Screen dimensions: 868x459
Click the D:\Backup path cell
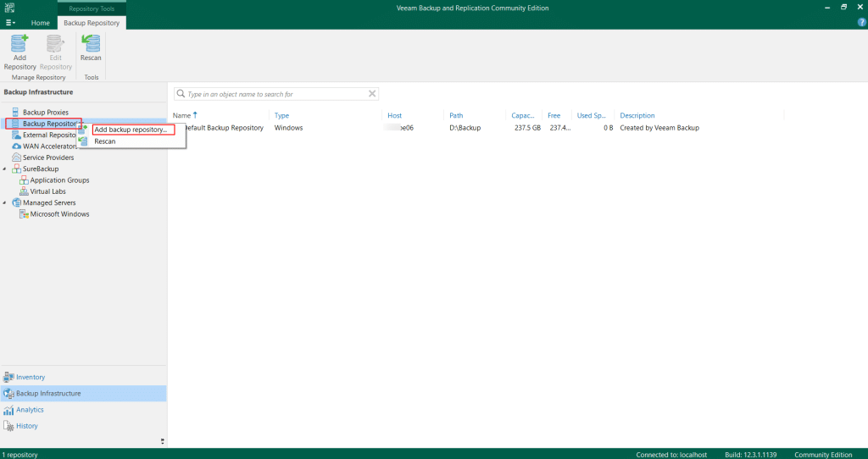(x=465, y=128)
